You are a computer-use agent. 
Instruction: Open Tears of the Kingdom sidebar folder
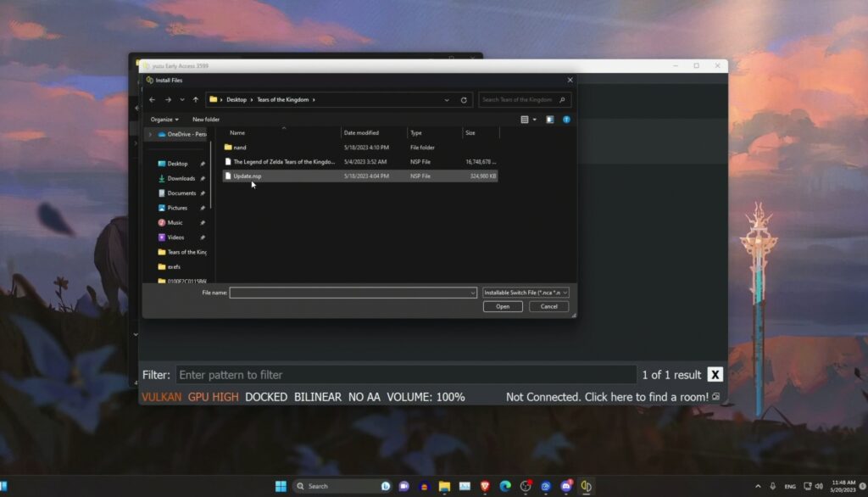tap(182, 252)
